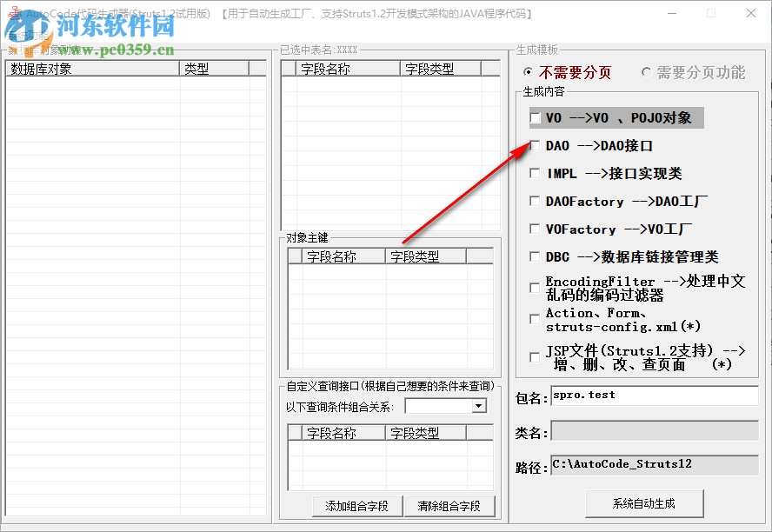Check the DBC 数据库链接管理类 option

click(x=535, y=256)
